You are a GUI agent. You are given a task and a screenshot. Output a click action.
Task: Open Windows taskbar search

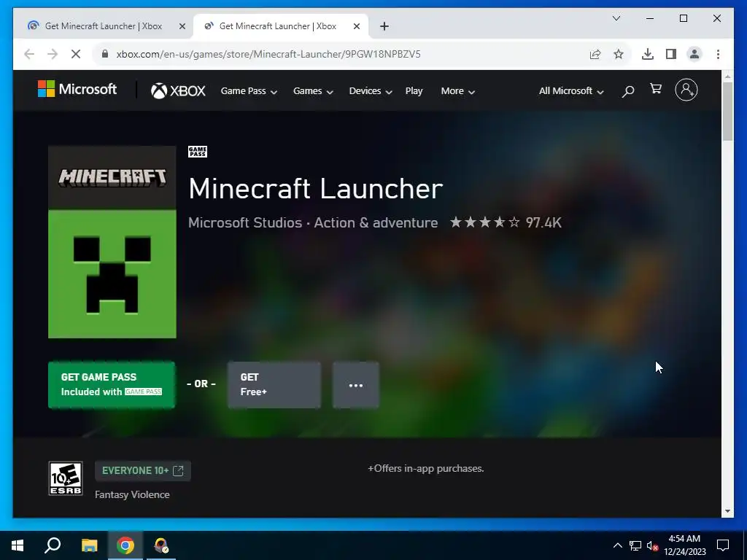(x=53, y=545)
